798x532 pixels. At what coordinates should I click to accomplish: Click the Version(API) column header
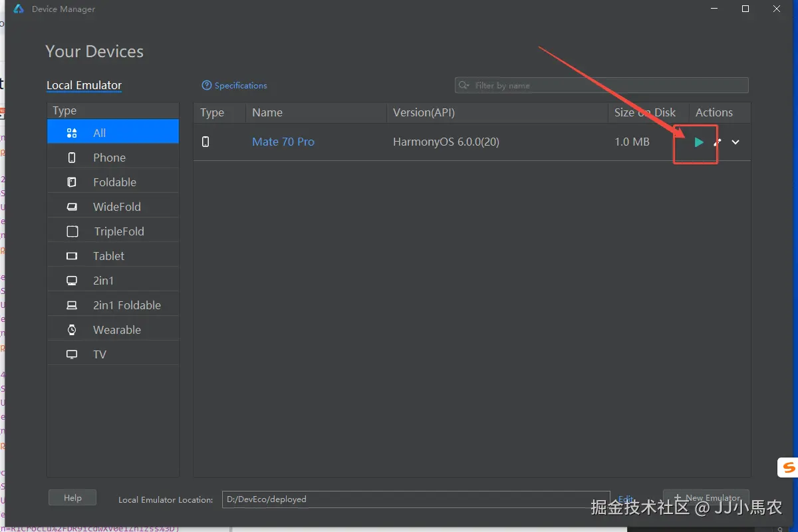497,112
